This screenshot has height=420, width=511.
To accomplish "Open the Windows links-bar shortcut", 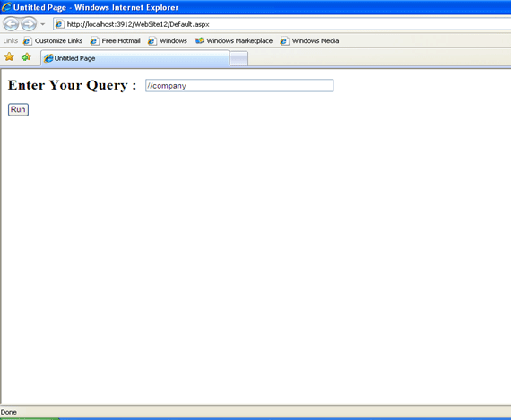I will click(x=173, y=40).
